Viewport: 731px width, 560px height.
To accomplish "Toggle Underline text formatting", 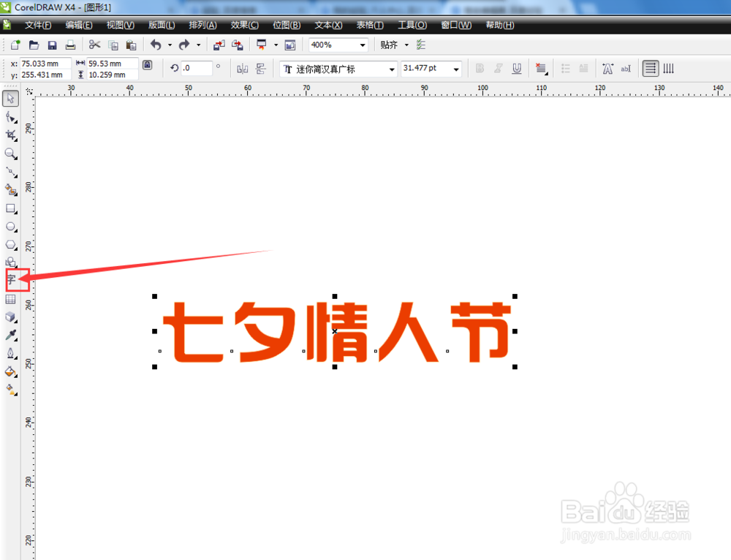I will (517, 69).
